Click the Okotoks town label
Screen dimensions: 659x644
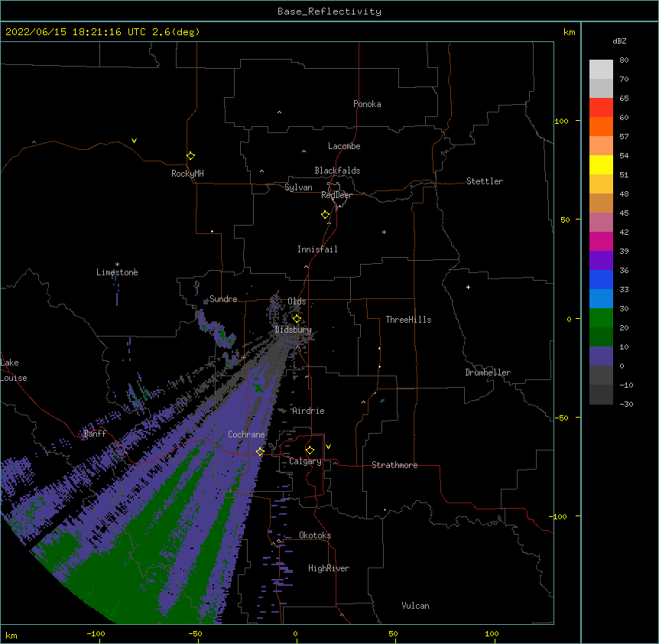315,535
